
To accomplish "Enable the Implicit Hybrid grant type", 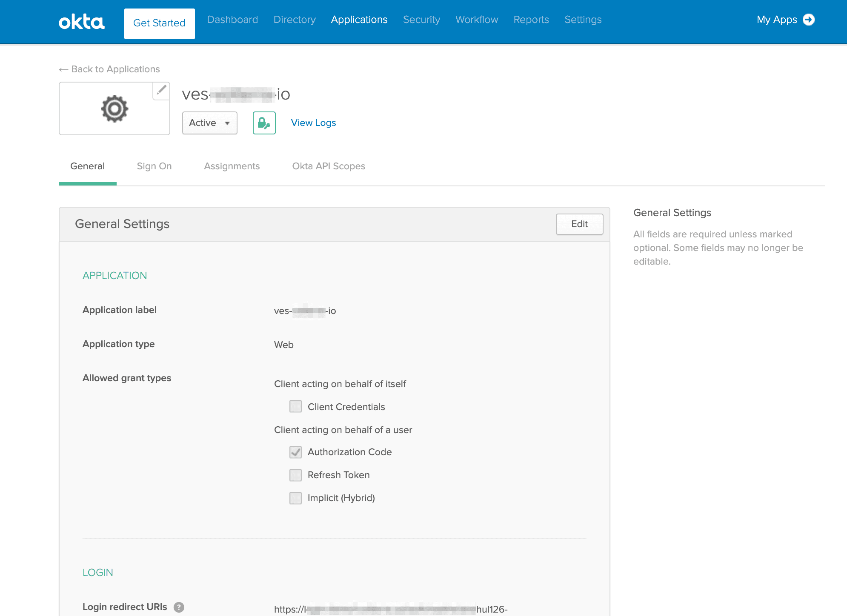I will (x=295, y=497).
